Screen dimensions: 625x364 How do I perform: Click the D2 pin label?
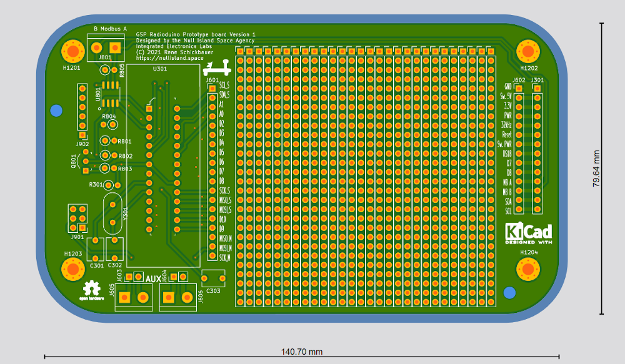point(222,124)
